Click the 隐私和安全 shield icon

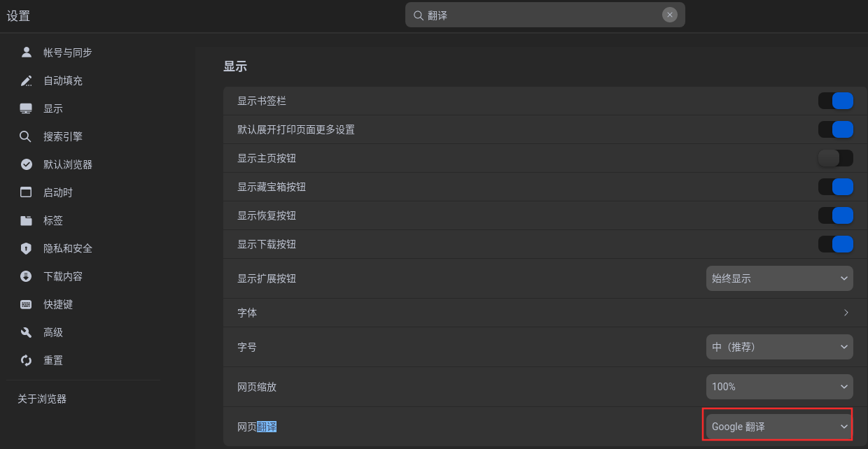(27, 248)
